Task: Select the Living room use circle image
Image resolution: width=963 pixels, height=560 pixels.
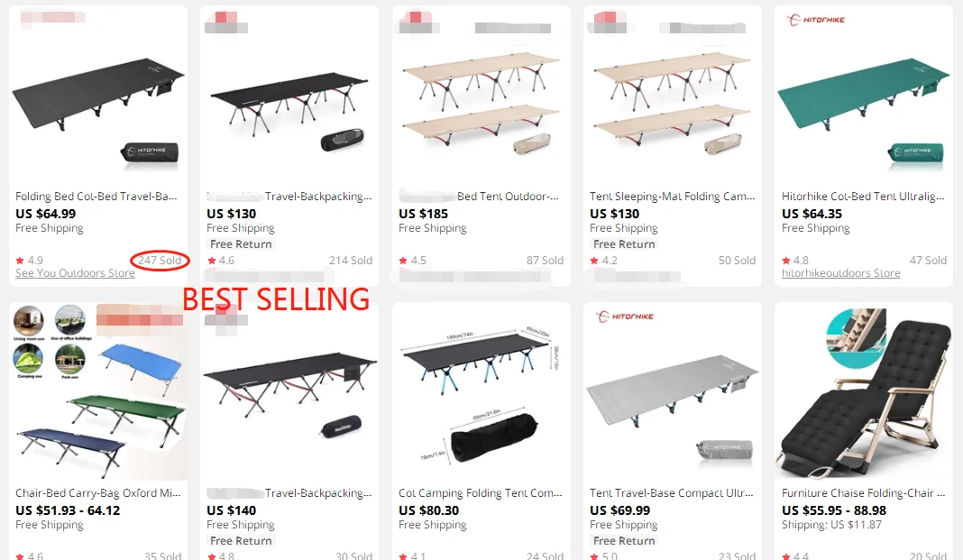Action: tap(28, 320)
